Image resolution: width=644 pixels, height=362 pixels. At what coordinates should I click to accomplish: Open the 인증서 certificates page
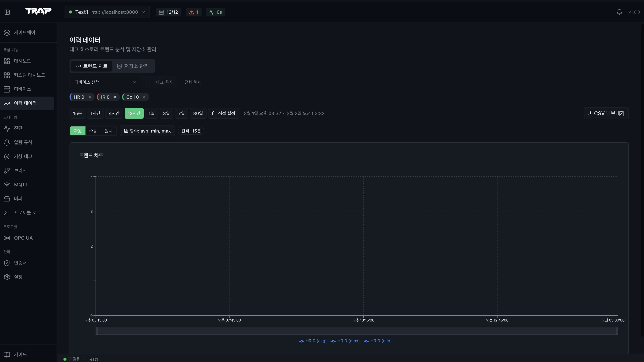[x=20, y=263]
